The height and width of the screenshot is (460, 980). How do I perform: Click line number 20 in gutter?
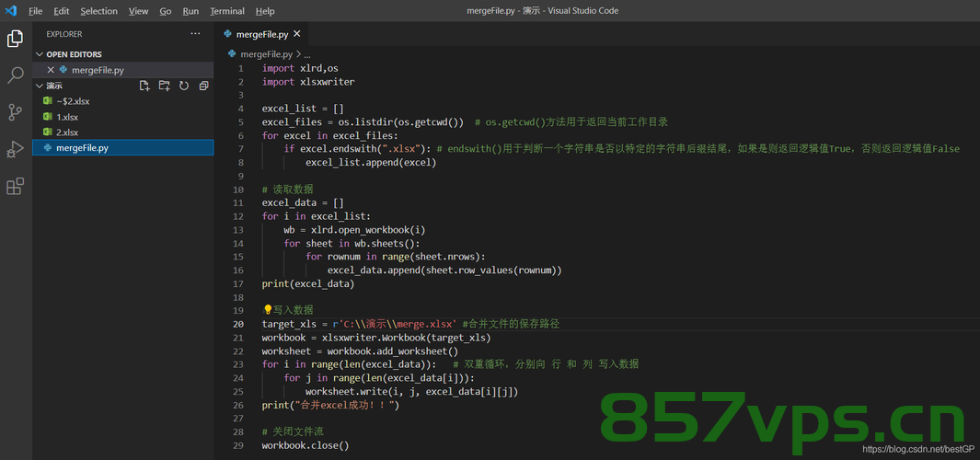coord(238,324)
